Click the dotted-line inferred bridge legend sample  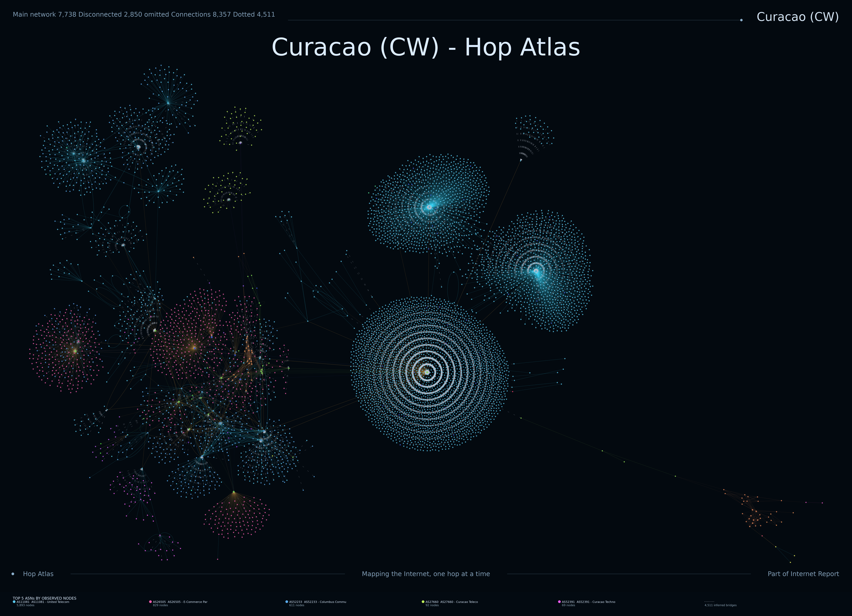pos(709,602)
